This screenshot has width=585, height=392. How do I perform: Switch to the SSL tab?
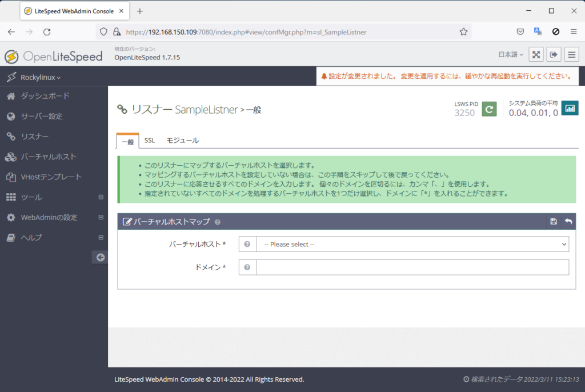(150, 141)
